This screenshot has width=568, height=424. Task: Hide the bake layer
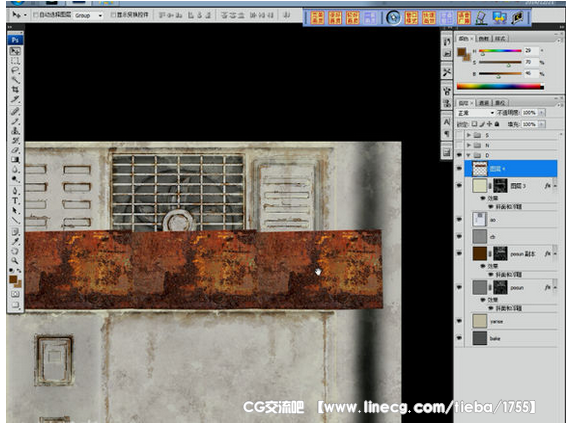click(x=459, y=338)
